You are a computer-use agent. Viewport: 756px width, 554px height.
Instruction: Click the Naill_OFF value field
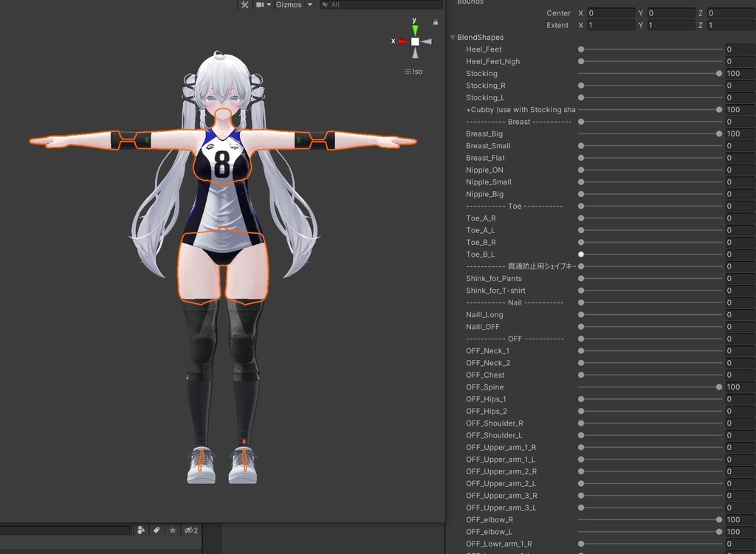click(740, 327)
